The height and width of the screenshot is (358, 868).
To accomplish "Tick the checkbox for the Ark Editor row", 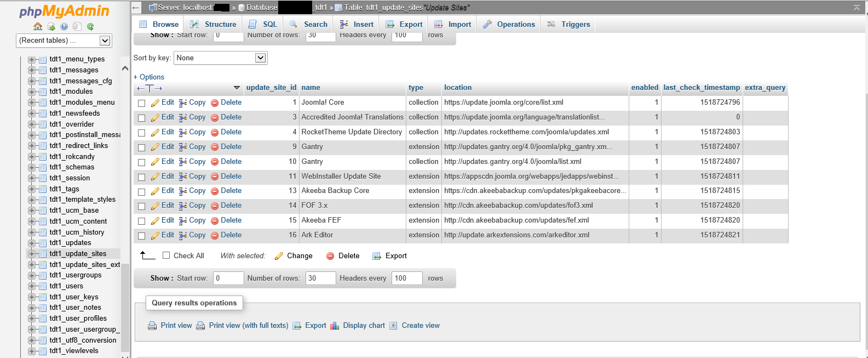I will click(141, 236).
